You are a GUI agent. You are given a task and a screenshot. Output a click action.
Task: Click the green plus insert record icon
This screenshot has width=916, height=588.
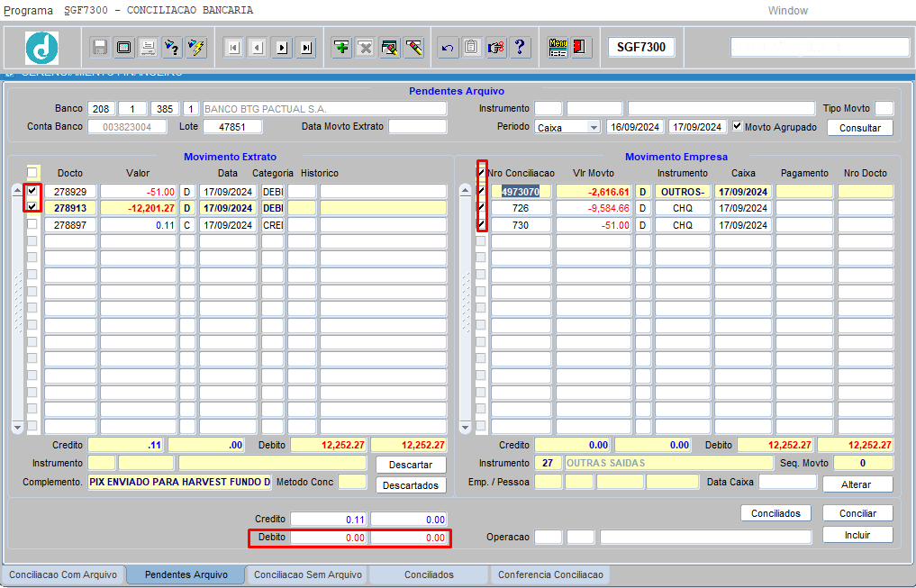tap(341, 48)
